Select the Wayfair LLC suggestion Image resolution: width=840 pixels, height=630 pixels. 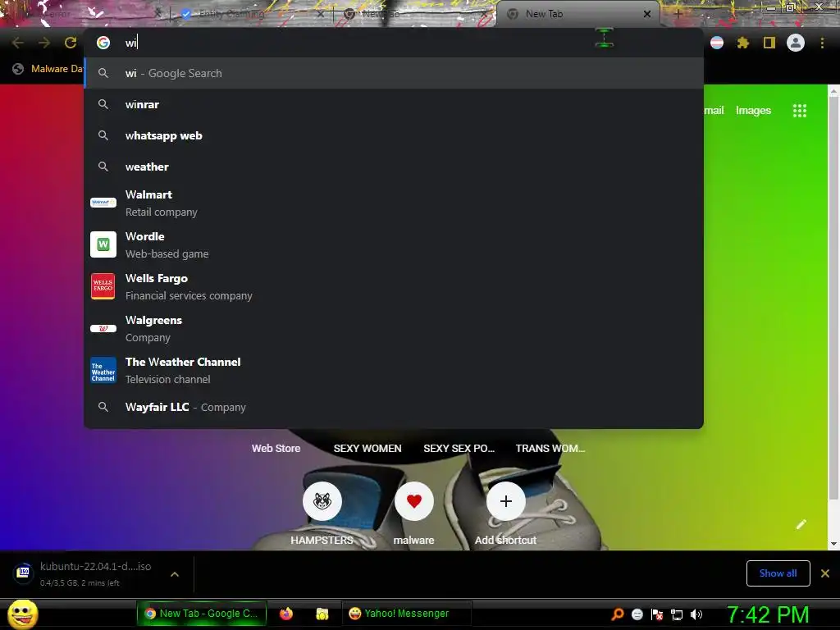coord(394,407)
